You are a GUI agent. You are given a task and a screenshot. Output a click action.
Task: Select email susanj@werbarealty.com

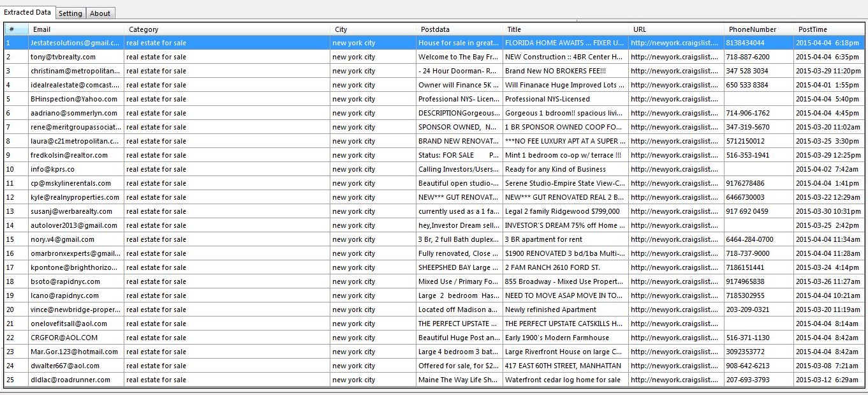tap(71, 211)
